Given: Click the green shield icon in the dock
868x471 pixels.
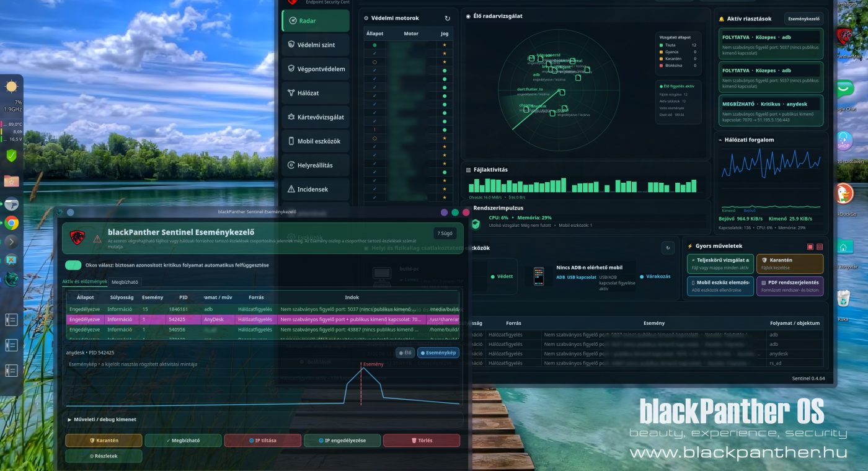Looking at the screenshot, I should tap(11, 155).
